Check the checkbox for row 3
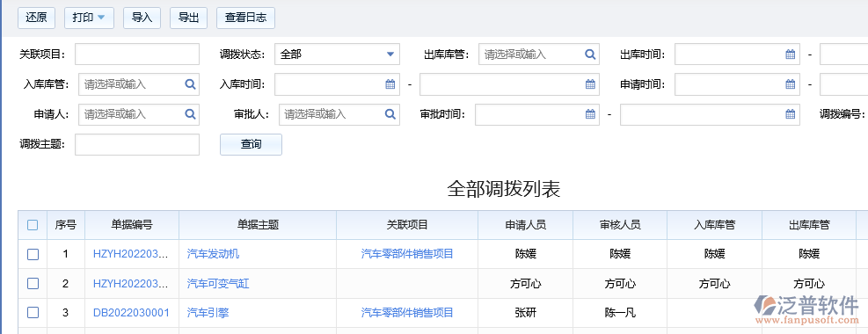Image resolution: width=868 pixels, height=334 pixels. (x=33, y=313)
